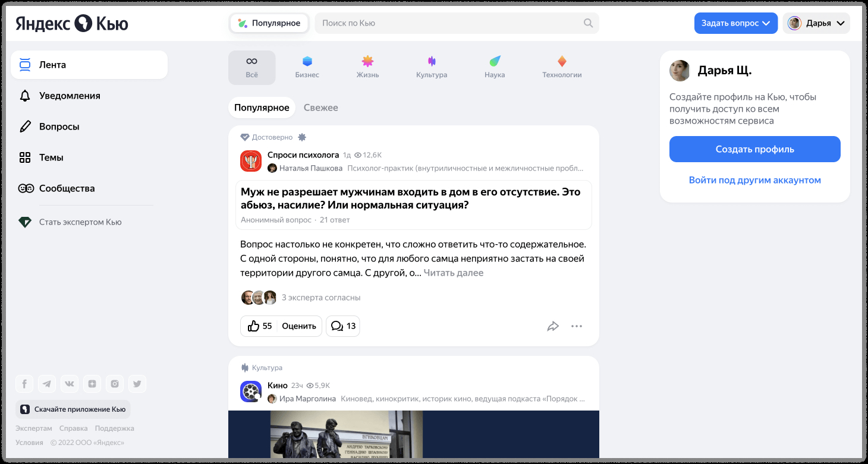Open Сообщества communities in the sidebar
The height and width of the screenshot is (464, 868).
89,188
